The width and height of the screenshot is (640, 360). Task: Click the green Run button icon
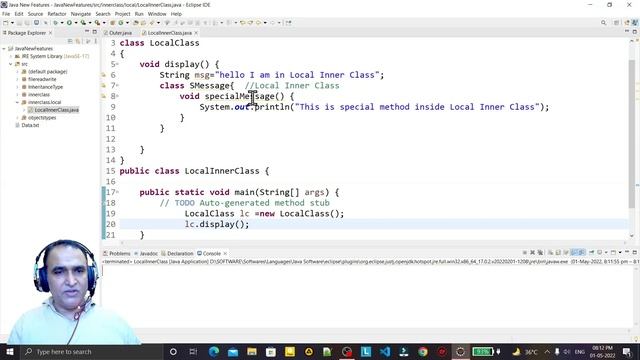[69, 23]
